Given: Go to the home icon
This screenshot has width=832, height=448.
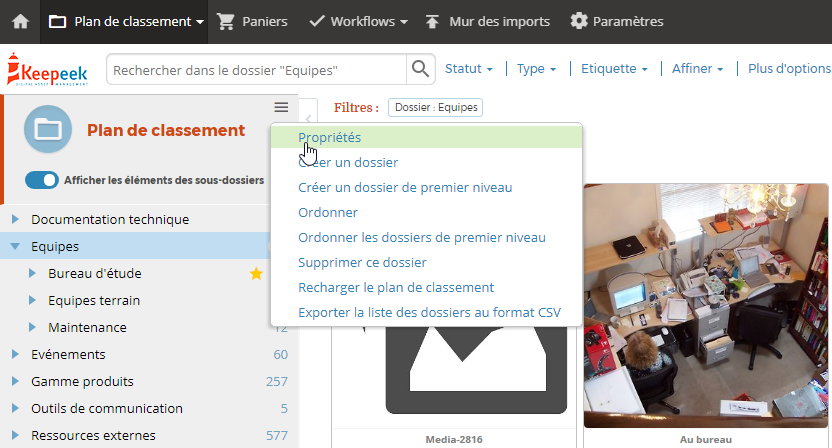Looking at the screenshot, I should [x=21, y=22].
